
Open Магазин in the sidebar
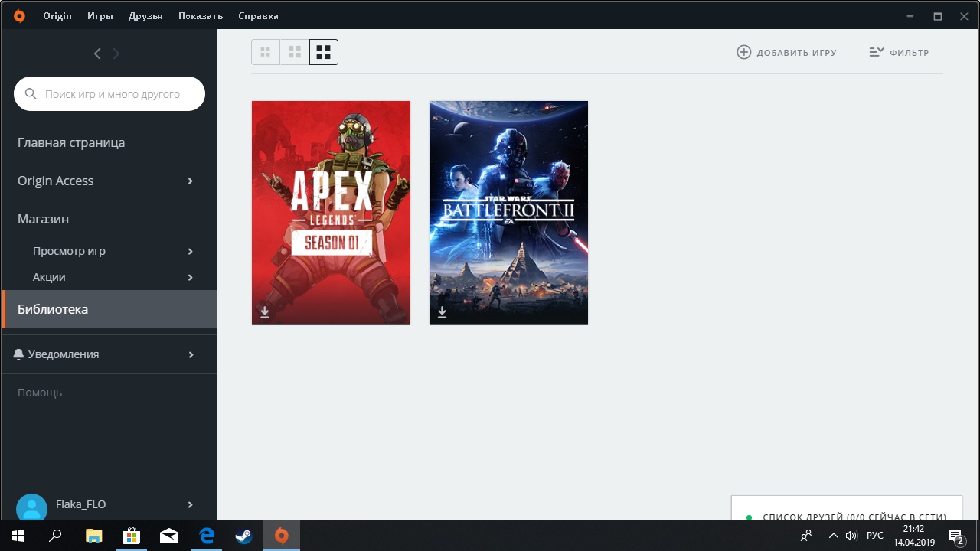pos(43,219)
